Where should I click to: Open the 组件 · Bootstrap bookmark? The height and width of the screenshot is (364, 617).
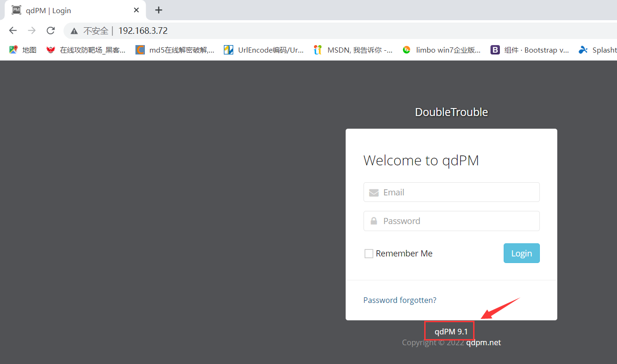click(530, 50)
